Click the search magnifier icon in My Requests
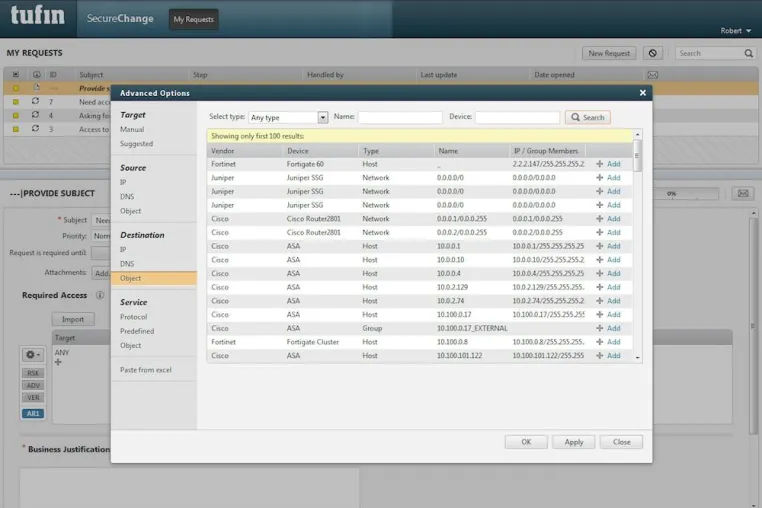Image resolution: width=762 pixels, height=508 pixels. point(748,53)
